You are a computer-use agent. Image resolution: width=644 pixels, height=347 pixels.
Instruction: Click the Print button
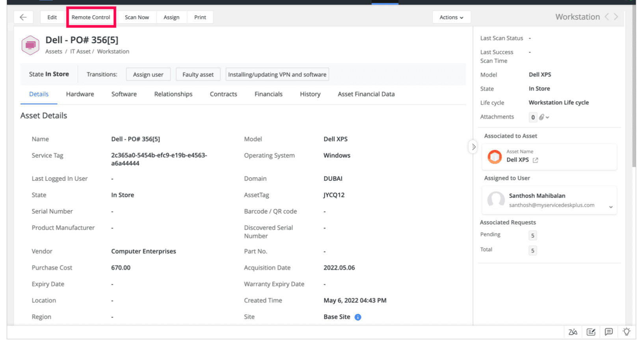(200, 17)
